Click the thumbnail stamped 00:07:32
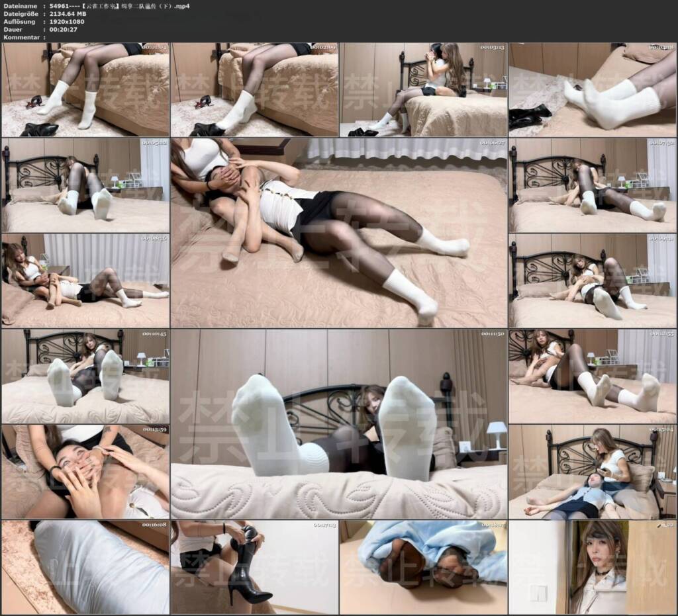The height and width of the screenshot is (616, 678). [x=593, y=185]
